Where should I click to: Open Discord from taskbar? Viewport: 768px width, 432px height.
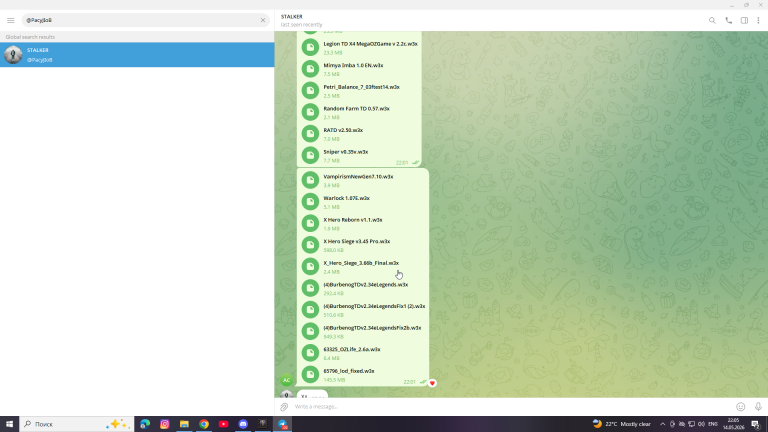[x=243, y=424]
